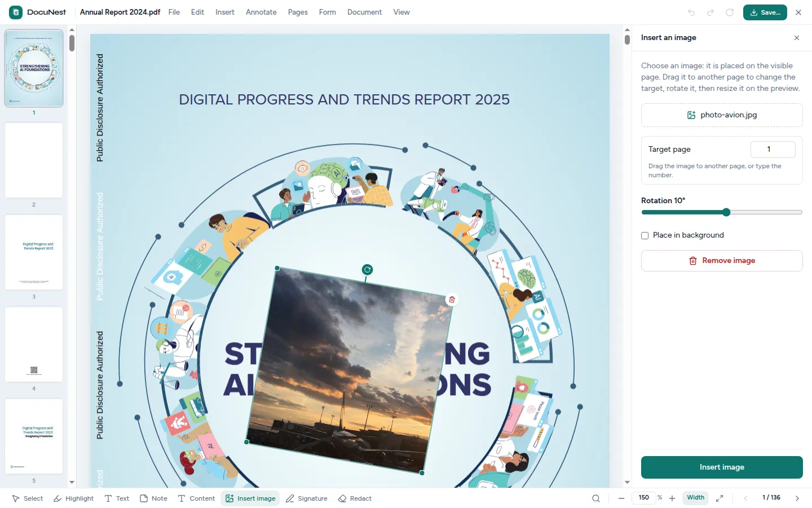Open the Annotate menu
812x508 pixels.
261,12
